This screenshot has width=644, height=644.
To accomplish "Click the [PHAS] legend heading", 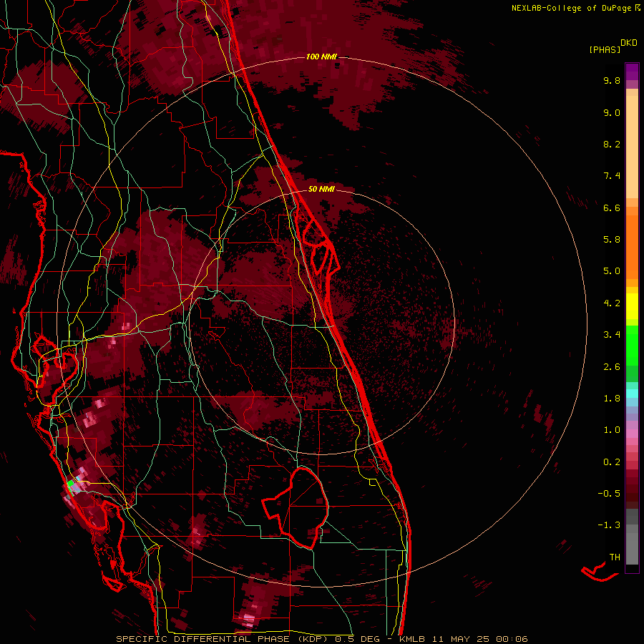I will coord(605,50).
